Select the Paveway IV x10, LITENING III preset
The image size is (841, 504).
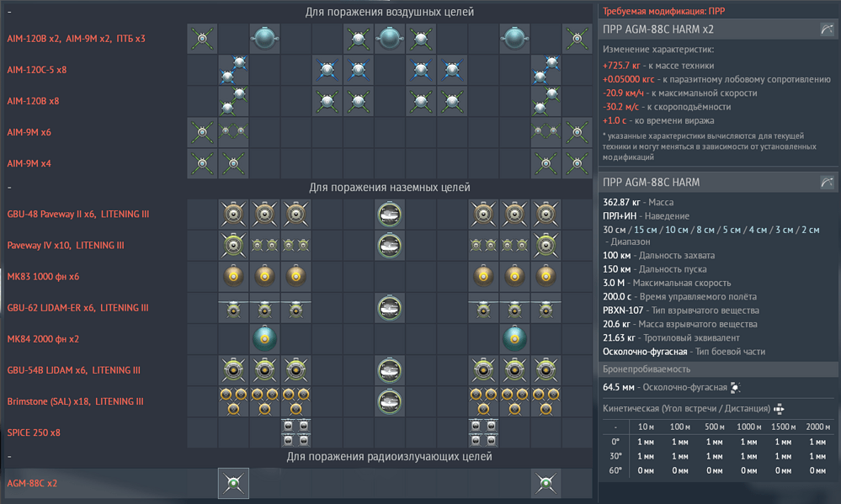pos(66,245)
